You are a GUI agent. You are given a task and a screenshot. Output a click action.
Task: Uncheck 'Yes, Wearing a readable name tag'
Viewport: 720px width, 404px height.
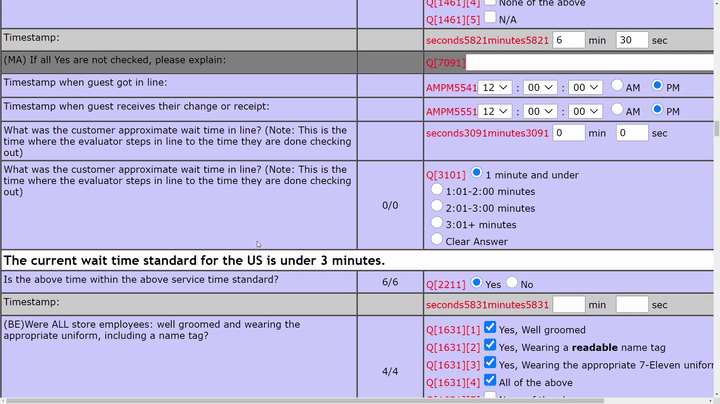(490, 345)
